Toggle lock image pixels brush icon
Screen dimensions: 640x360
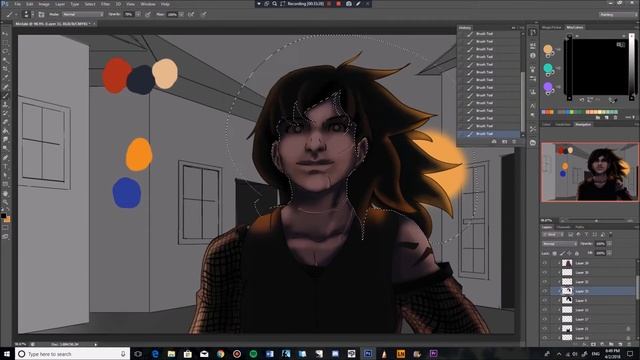coord(562,253)
